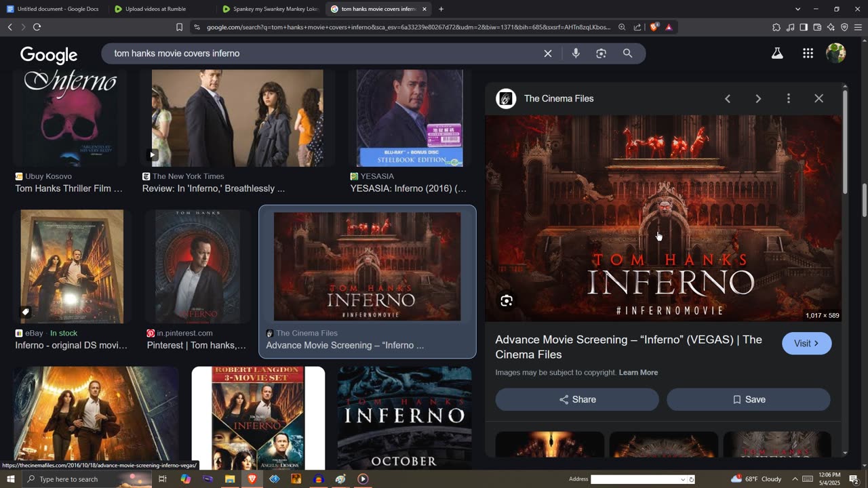Close the image preview panel
Image resolution: width=868 pixels, height=488 pixels.
click(818, 99)
